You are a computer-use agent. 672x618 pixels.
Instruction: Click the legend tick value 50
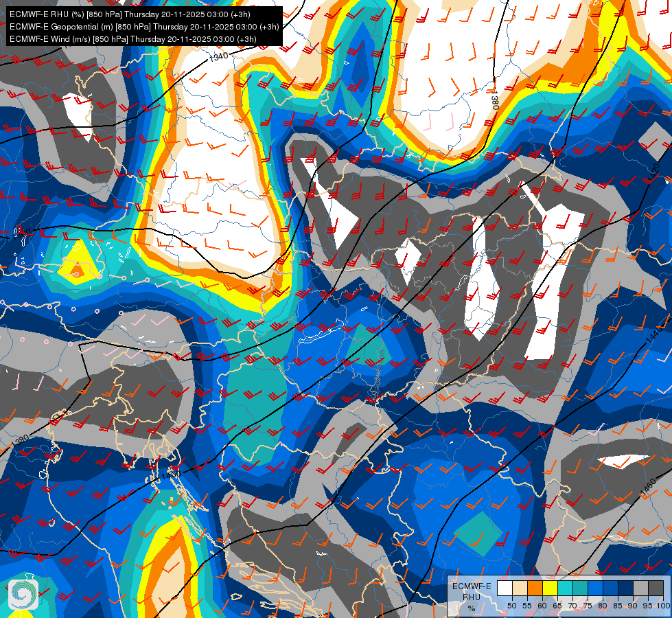pyautogui.click(x=512, y=606)
